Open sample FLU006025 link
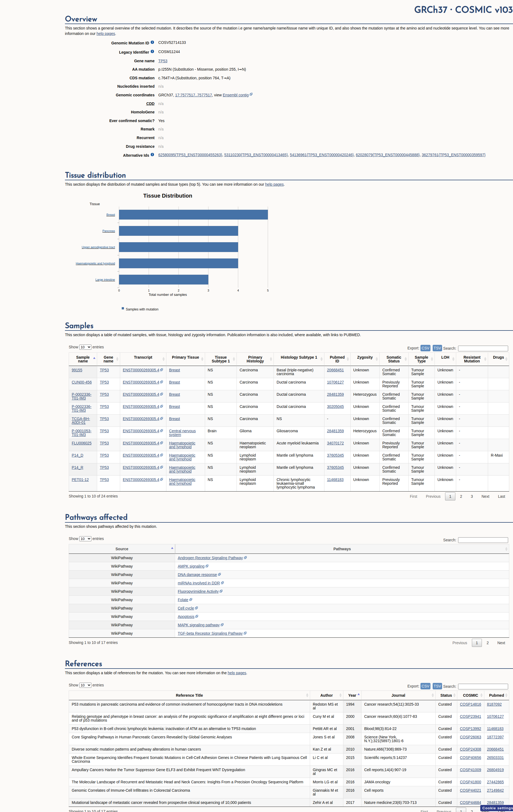513x812 pixels. [81, 443]
